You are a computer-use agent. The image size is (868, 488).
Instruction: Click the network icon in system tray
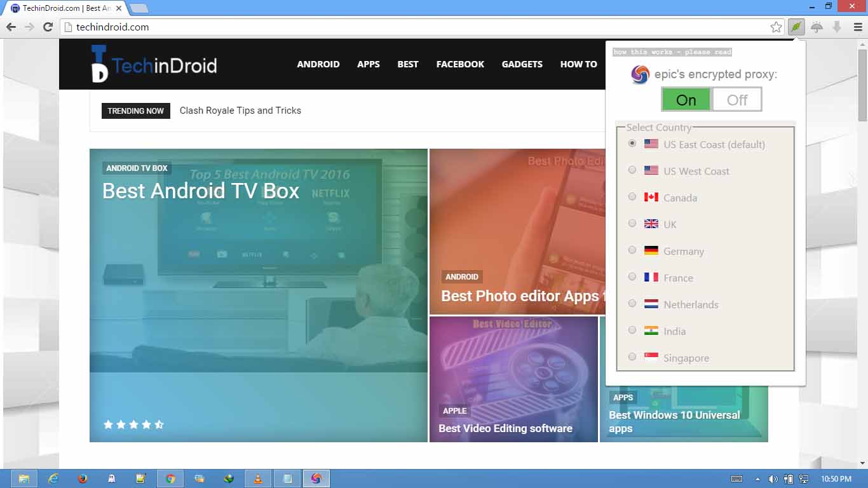point(804,479)
